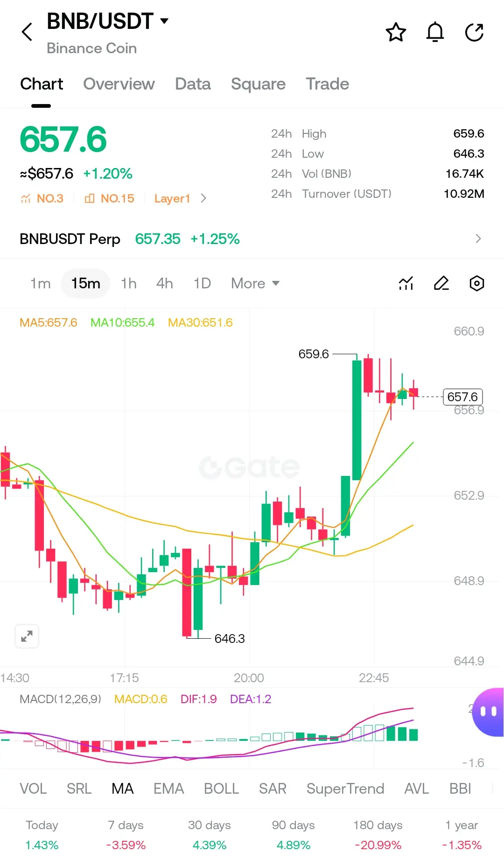The image size is (504, 859).
Task: Select the MA indicator
Action: tap(123, 789)
